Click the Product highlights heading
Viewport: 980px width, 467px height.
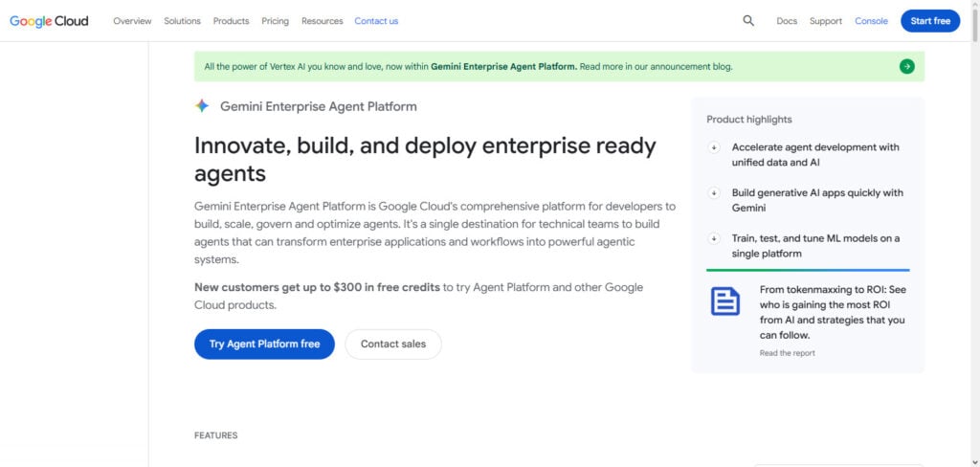pos(748,120)
